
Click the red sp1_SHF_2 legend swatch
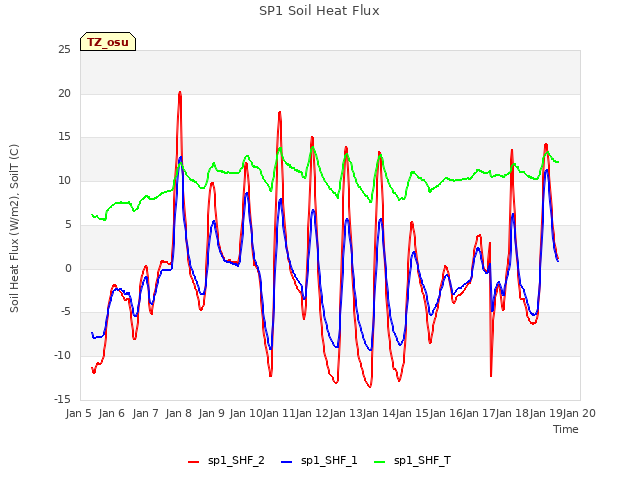193,461
